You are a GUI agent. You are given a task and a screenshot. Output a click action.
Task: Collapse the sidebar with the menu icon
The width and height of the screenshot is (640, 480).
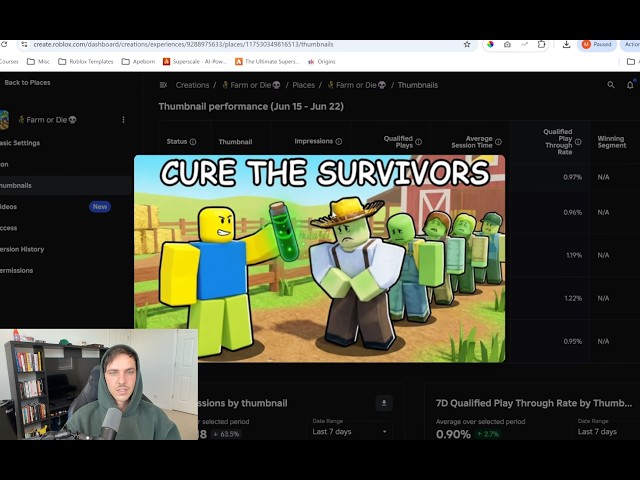pos(163,85)
